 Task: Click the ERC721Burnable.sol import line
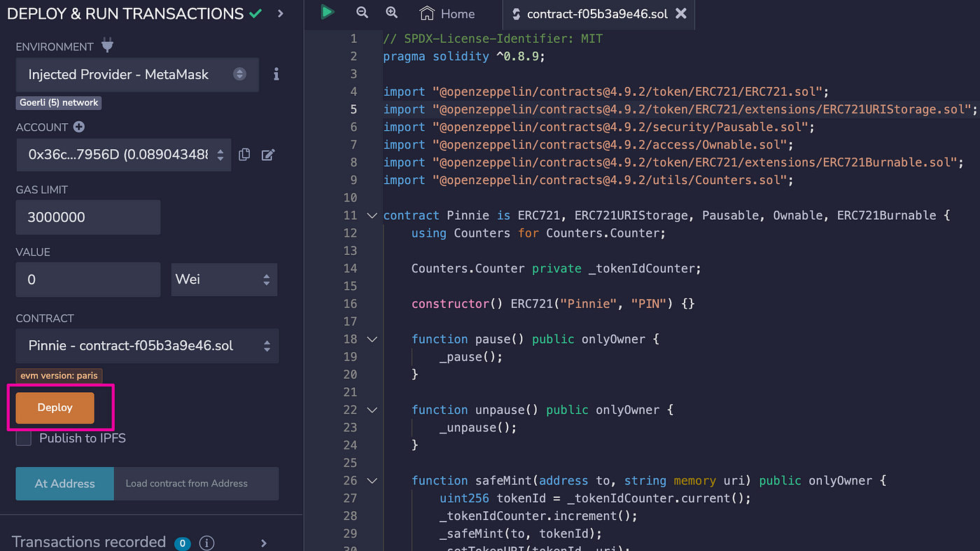click(673, 162)
